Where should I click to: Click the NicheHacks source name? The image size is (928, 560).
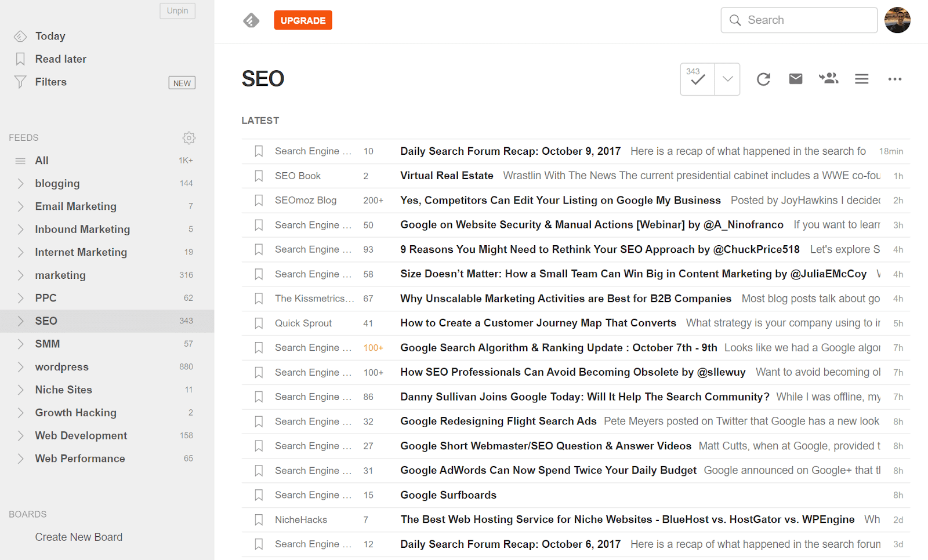[x=301, y=520]
